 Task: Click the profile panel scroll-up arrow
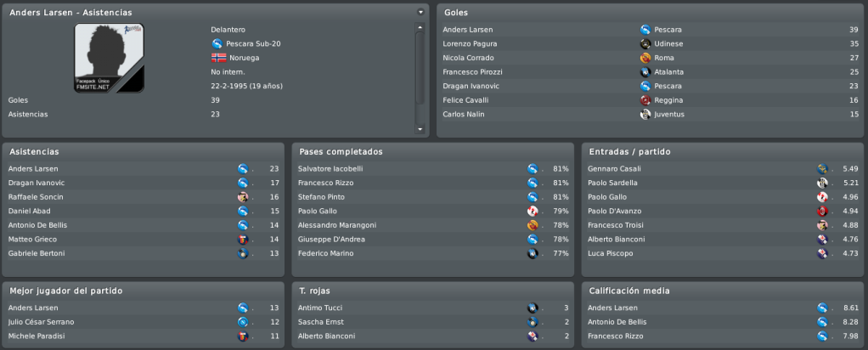[x=420, y=27]
